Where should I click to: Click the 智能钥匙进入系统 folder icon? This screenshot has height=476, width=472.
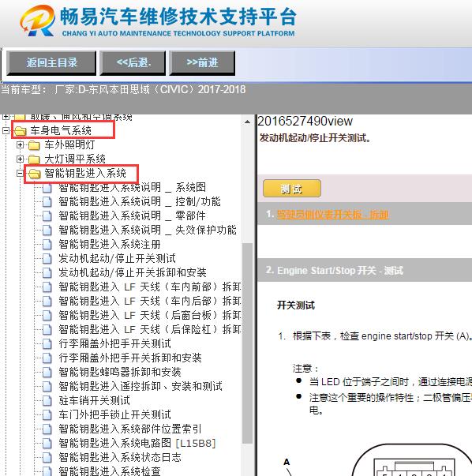coord(34,174)
